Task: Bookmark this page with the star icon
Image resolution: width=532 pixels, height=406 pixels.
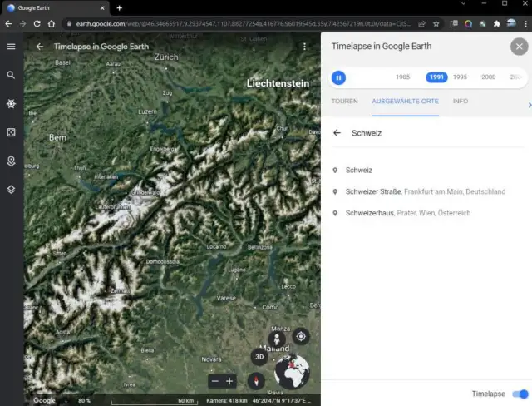Action: 436,24
